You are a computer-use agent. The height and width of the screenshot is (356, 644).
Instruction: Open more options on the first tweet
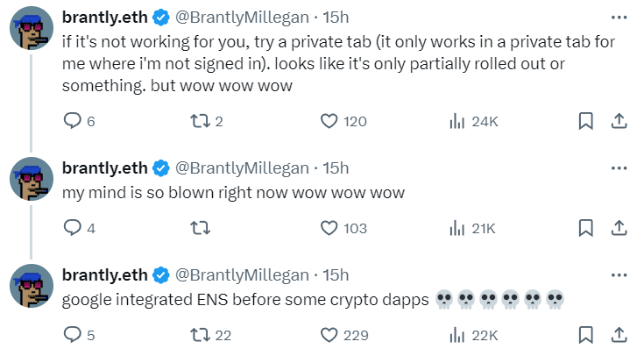click(619, 17)
